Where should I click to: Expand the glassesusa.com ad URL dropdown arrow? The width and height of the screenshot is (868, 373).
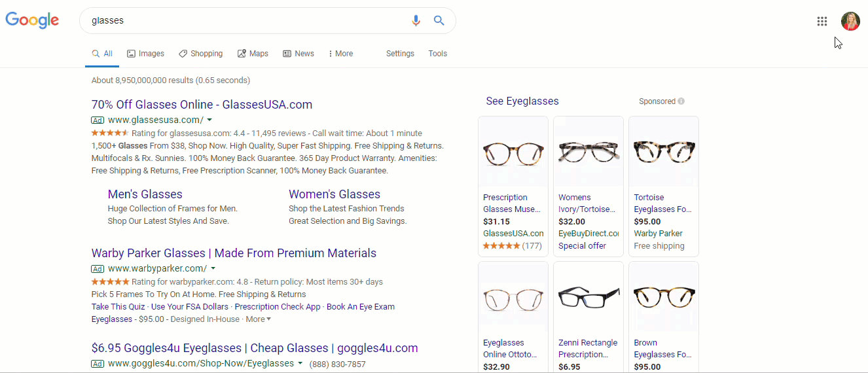(x=209, y=120)
